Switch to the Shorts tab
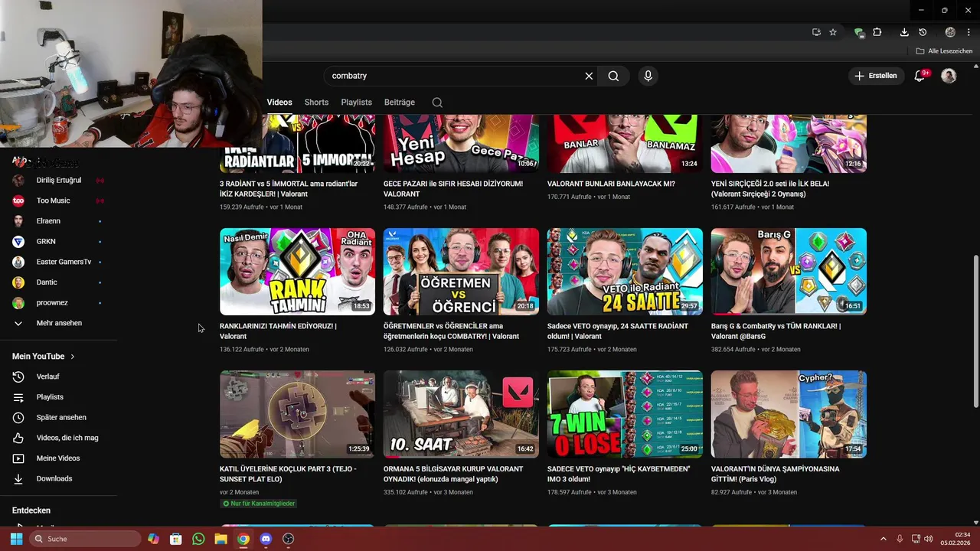Screen dimensions: 980x551 coord(316,103)
